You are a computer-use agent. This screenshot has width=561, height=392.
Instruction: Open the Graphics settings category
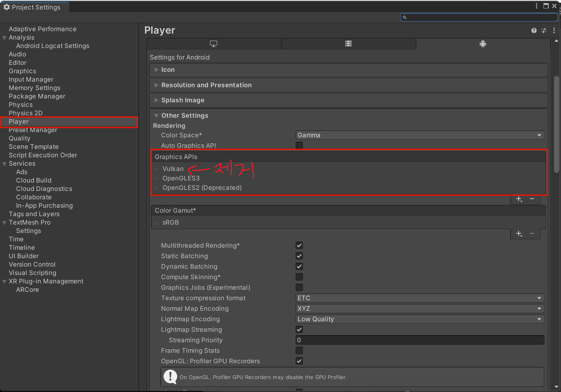tap(22, 71)
